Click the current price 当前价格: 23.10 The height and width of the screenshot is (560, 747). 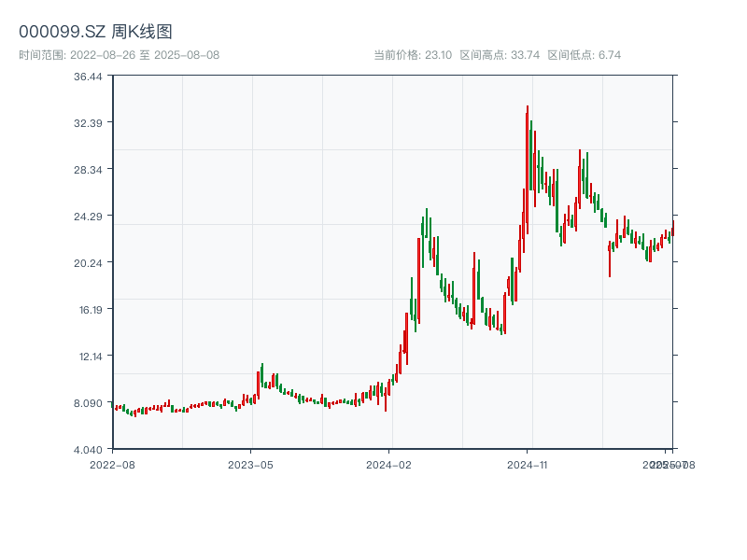[x=413, y=55]
